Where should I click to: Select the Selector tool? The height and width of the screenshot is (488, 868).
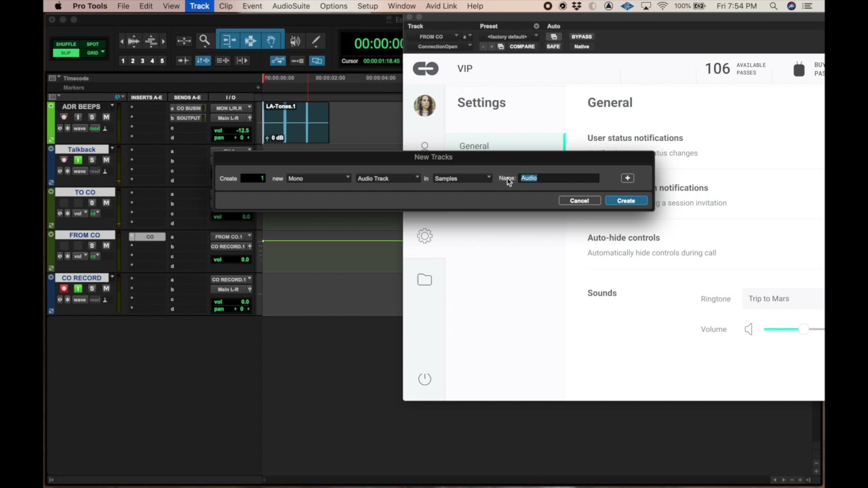tap(250, 41)
